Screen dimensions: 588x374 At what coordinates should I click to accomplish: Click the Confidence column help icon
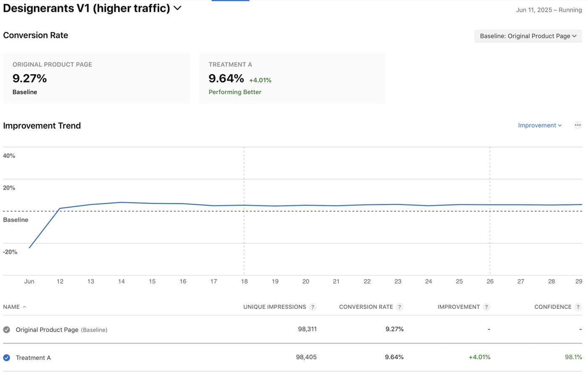pos(578,307)
